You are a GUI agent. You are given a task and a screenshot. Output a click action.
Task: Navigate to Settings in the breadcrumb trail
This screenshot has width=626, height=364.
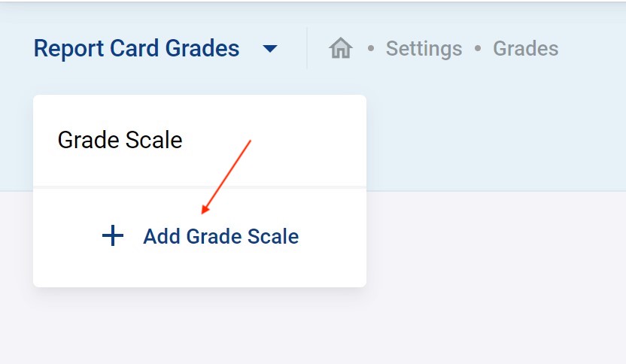click(x=424, y=49)
